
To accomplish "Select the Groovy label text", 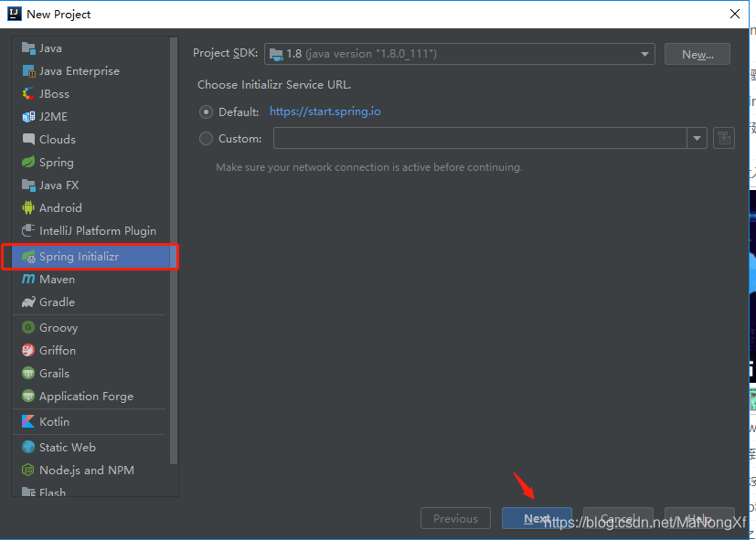I will tap(59, 328).
